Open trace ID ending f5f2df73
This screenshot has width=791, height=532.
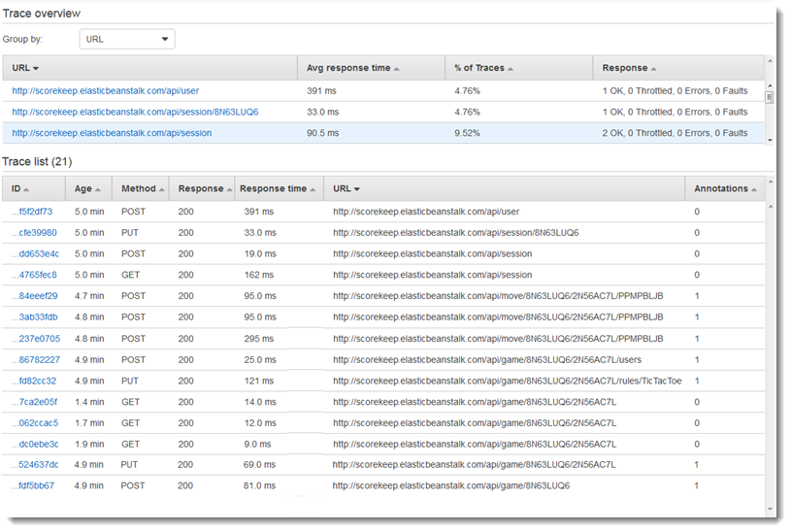[x=35, y=212]
